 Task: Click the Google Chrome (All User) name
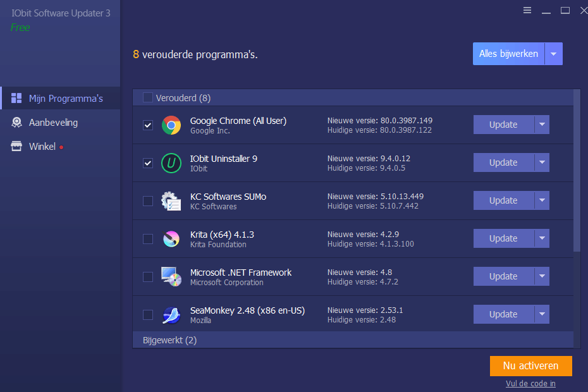[x=238, y=121]
